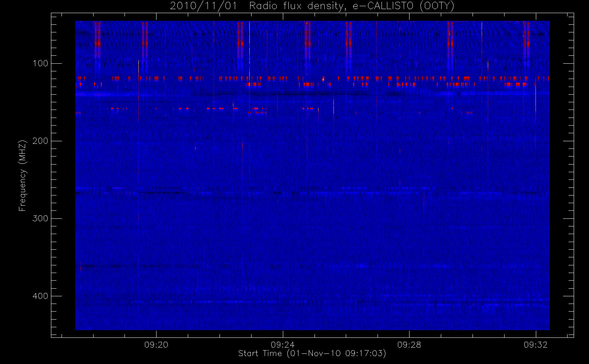The width and height of the screenshot is (589, 364).
Task: Click the Start Time axis label
Action: pos(312,353)
